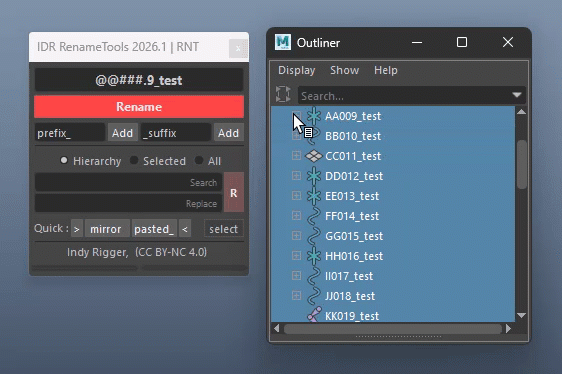Click the curve icon beside BB010_test
The image size is (562, 374).
click(314, 136)
